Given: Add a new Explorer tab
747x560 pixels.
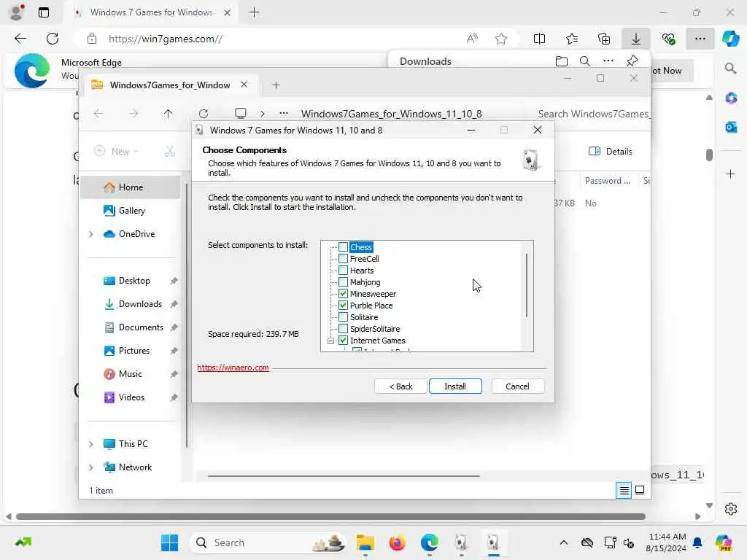Looking at the screenshot, I should (x=276, y=85).
